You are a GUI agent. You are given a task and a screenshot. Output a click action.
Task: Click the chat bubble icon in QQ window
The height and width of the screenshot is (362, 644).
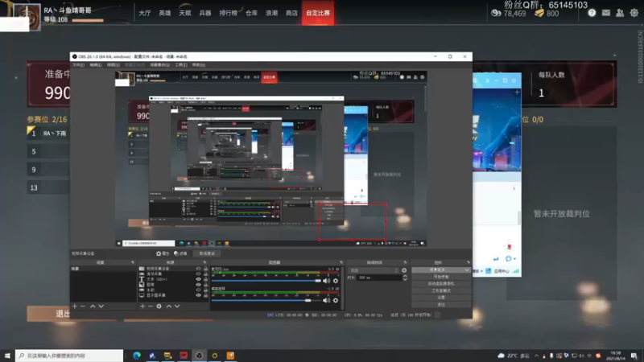[x=509, y=258]
